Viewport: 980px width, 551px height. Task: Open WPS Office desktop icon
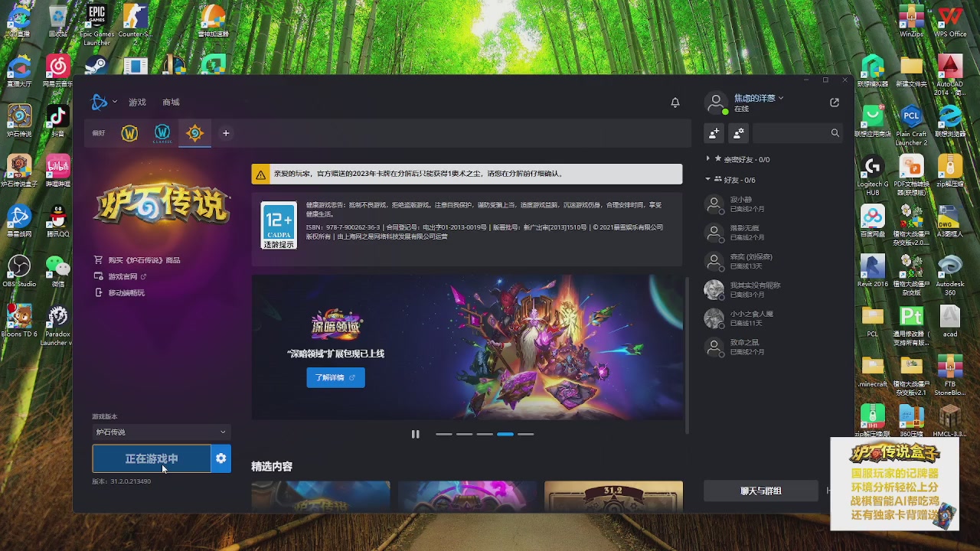(950, 21)
